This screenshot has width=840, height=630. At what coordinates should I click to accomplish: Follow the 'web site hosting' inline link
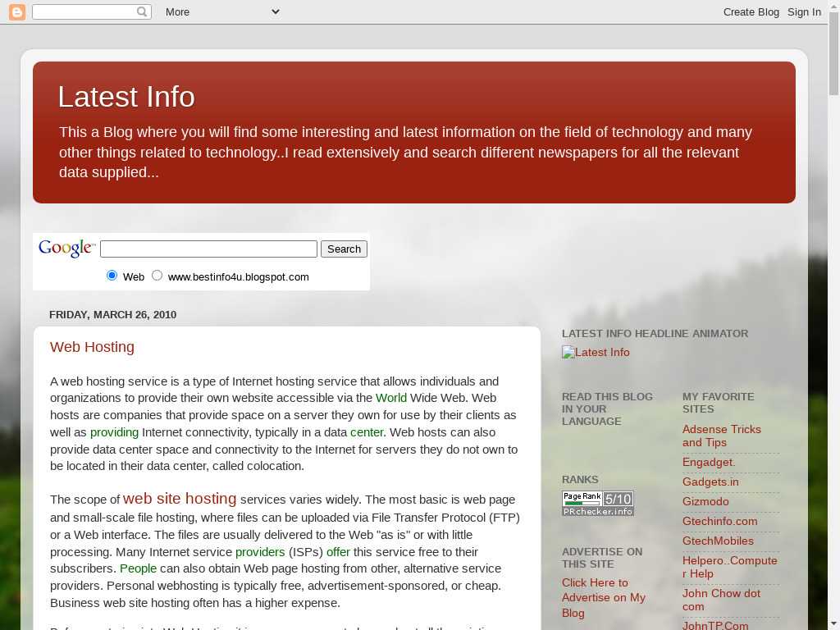[180, 499]
